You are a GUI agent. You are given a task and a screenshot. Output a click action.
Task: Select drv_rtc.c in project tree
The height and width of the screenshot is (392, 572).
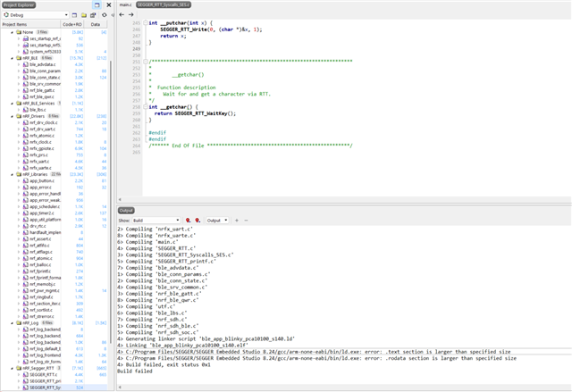click(38, 226)
